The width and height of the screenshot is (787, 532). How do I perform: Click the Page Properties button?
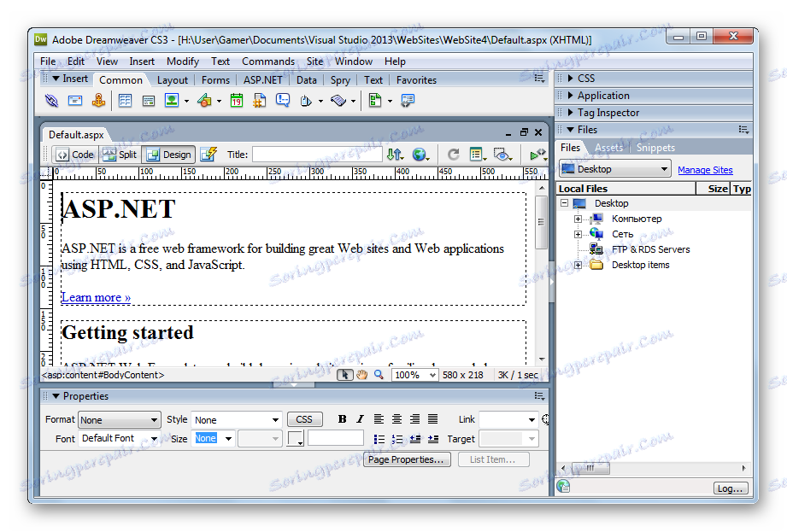pyautogui.click(x=406, y=459)
